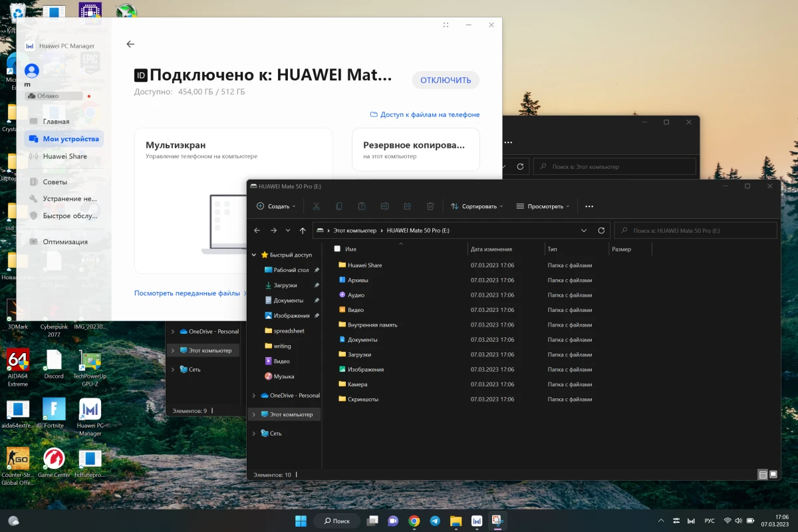
Task: Expand OneDrive - Personal in front Explorer window
Action: [254, 396]
